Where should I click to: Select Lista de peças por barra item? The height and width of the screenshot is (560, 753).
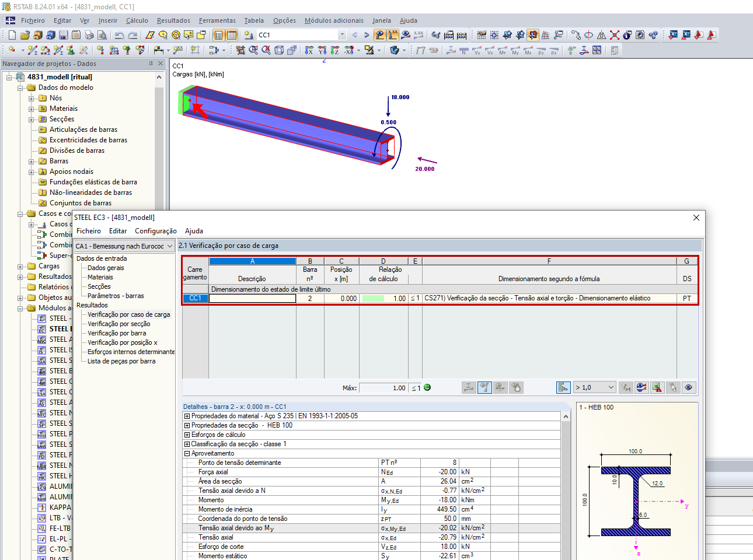[x=121, y=361]
